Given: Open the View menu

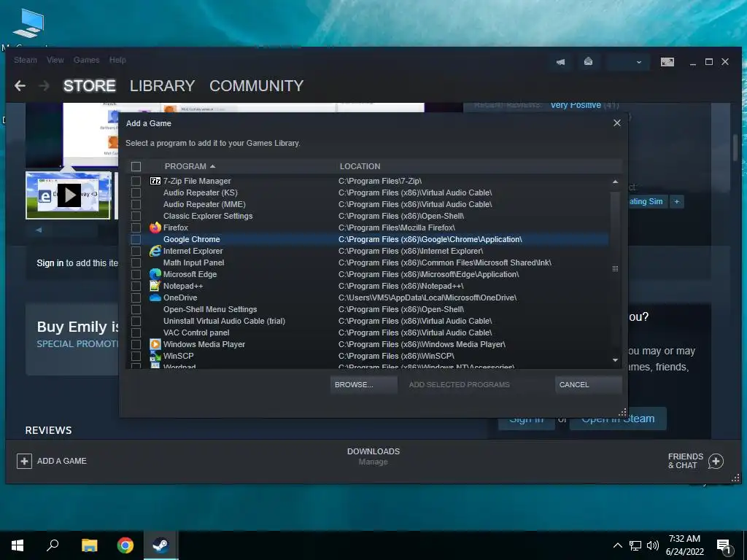Looking at the screenshot, I should coord(55,60).
